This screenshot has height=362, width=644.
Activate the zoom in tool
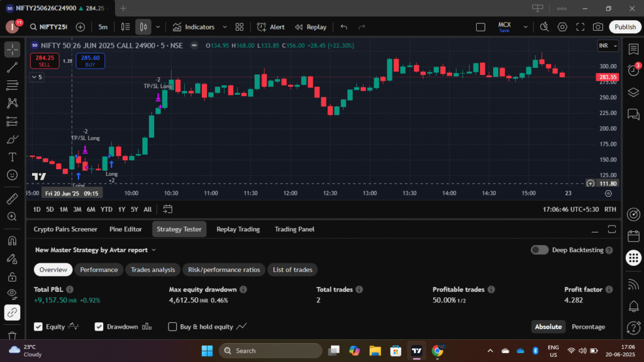click(x=13, y=217)
